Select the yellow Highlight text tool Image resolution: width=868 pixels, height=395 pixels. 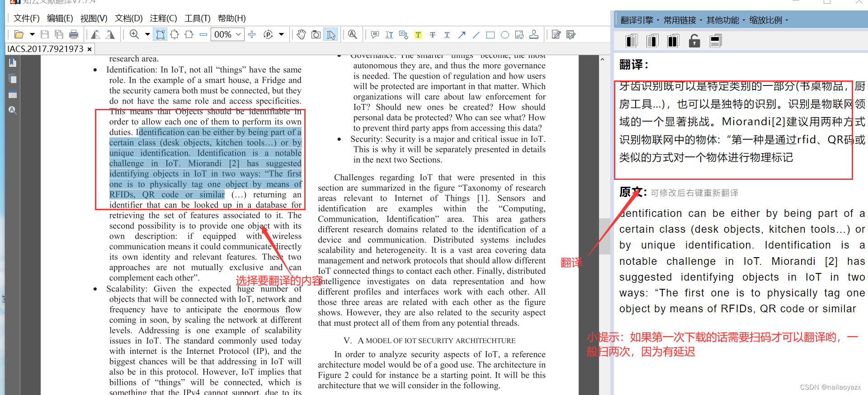(418, 34)
